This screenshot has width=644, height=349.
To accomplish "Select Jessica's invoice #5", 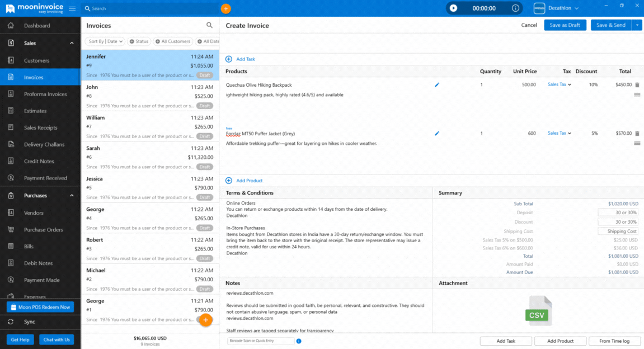I will tap(150, 187).
